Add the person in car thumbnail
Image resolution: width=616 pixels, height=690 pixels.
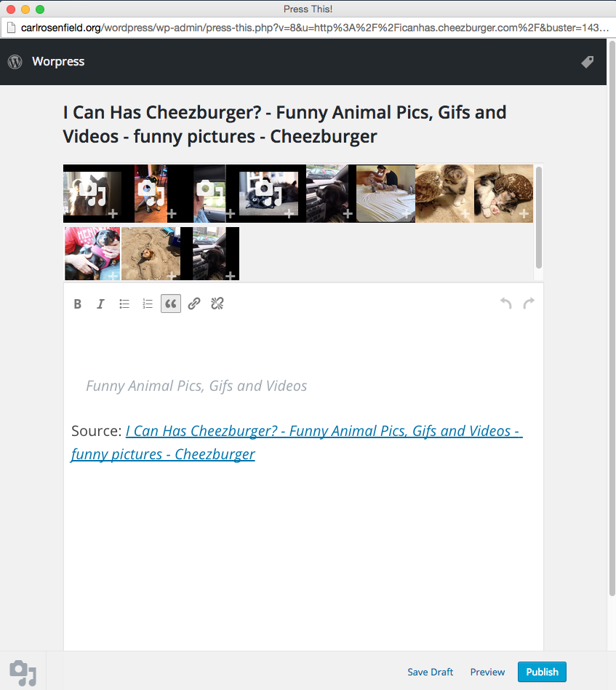pos(209,194)
